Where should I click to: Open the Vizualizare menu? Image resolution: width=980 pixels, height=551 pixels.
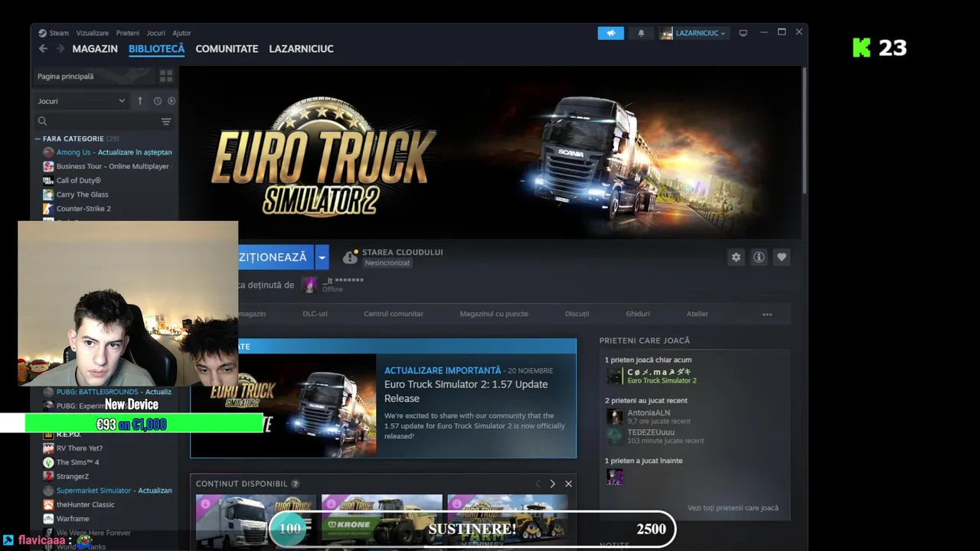tap(93, 33)
